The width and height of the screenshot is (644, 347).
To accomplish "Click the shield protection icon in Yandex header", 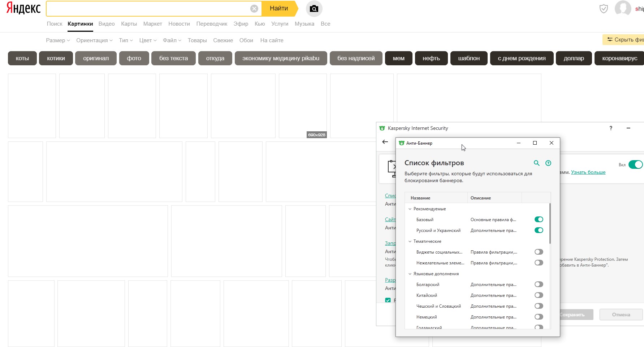I will click(604, 9).
